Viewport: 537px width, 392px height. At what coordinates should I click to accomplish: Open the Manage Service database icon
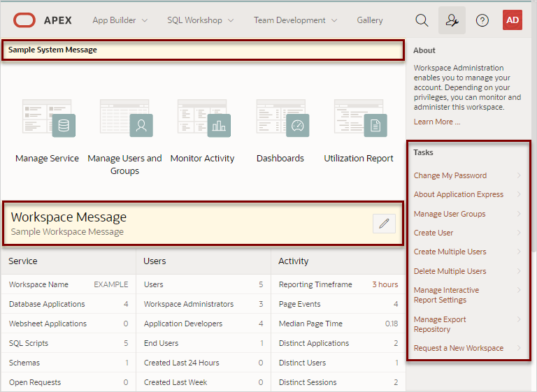pyautogui.click(x=49, y=118)
